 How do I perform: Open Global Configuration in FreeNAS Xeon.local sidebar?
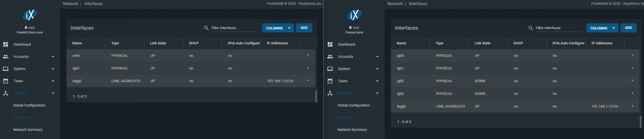point(29,105)
